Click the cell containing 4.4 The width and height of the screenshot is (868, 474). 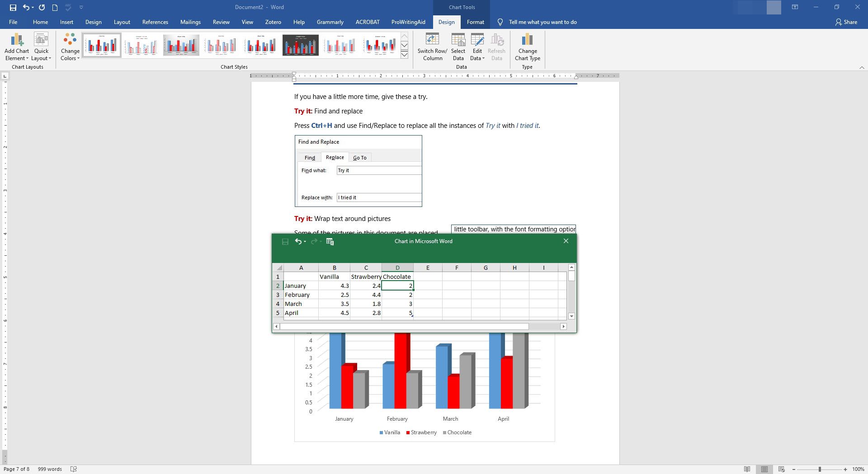point(366,295)
